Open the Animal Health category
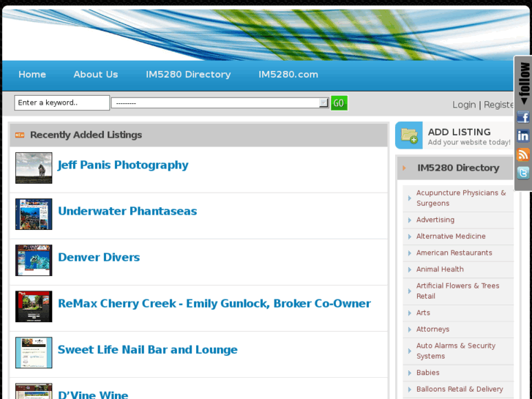The image size is (532, 399). (440, 269)
